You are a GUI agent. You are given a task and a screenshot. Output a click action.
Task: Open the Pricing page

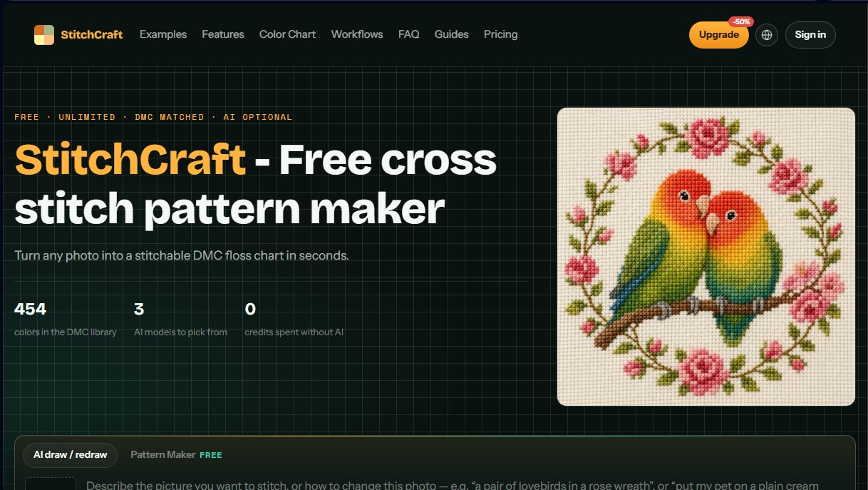501,34
